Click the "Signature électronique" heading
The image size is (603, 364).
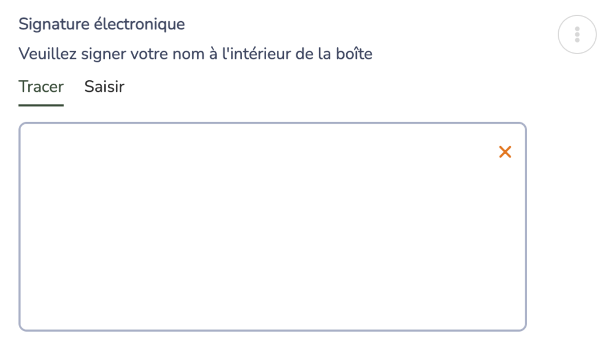click(x=102, y=24)
